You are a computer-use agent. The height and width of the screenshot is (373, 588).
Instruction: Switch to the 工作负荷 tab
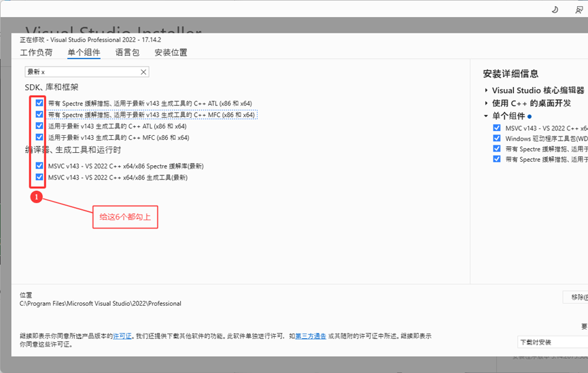click(36, 52)
